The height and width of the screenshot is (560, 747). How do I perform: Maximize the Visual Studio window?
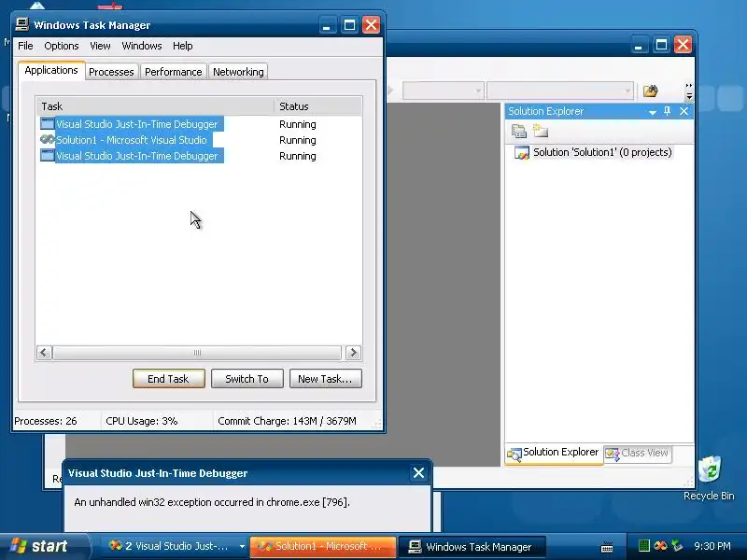pos(661,45)
